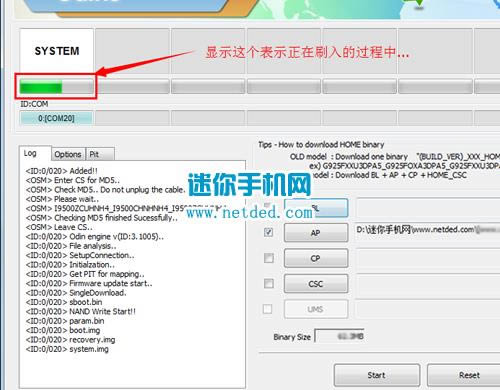Select log line 'Please wait..'

click(x=62, y=199)
